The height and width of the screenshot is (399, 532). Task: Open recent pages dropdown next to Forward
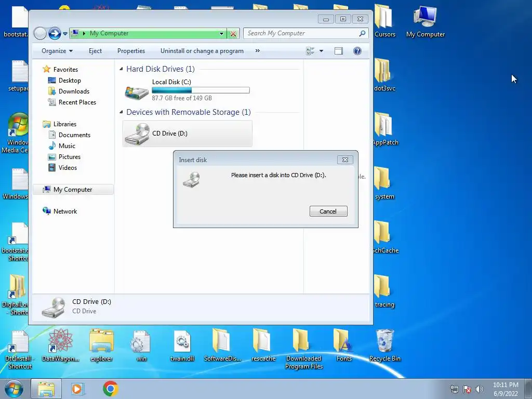65,34
